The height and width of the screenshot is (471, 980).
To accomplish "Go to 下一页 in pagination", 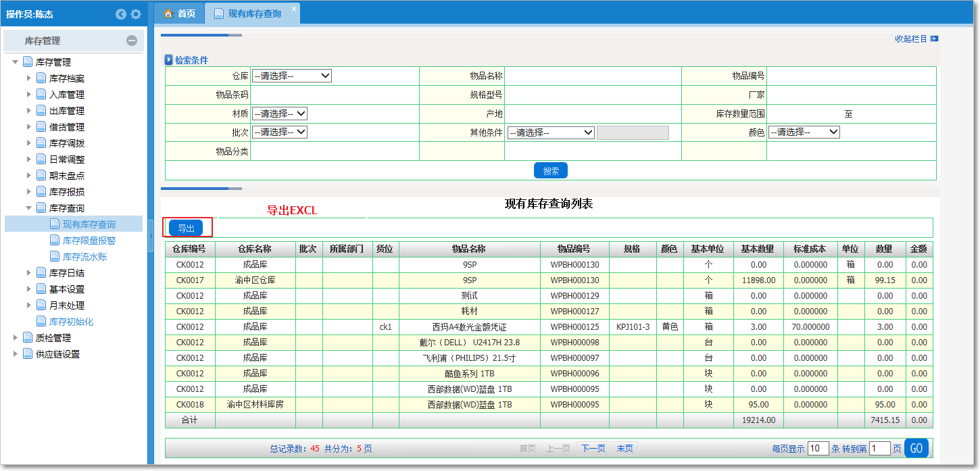I will [593, 449].
